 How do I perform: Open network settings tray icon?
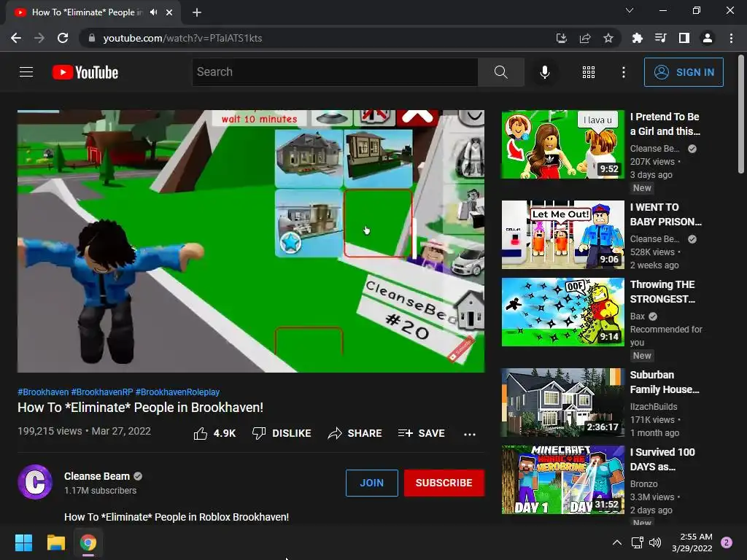637,542
